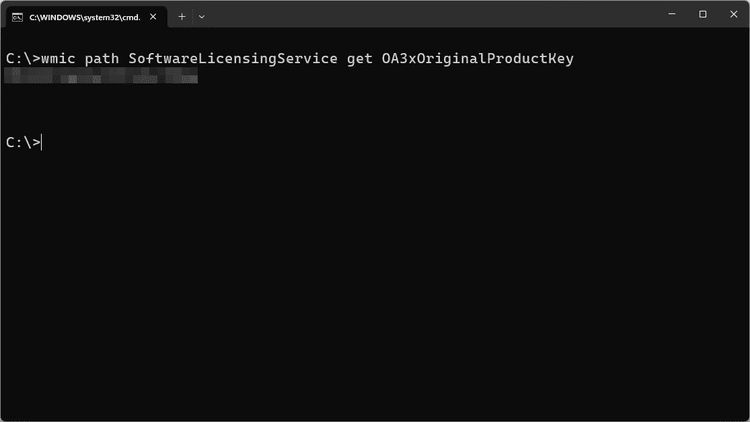Select the C:\WINDOWS\system32\cmd tab title
Screen dimensions: 750x422
[85, 17]
